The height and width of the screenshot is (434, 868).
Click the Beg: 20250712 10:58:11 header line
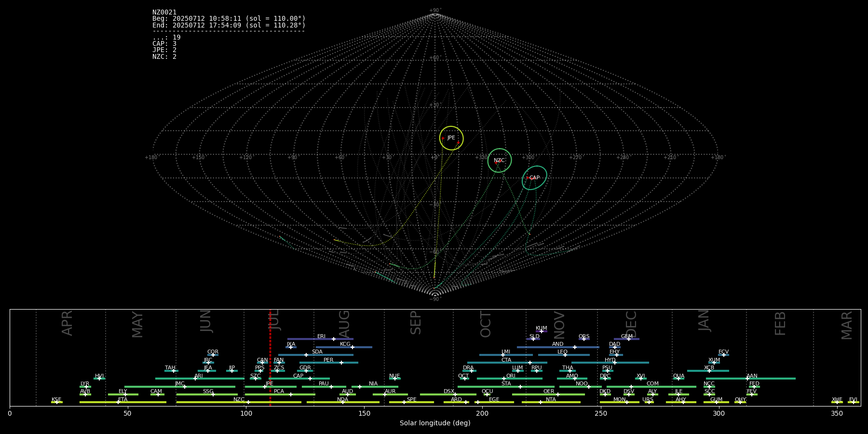(x=229, y=19)
